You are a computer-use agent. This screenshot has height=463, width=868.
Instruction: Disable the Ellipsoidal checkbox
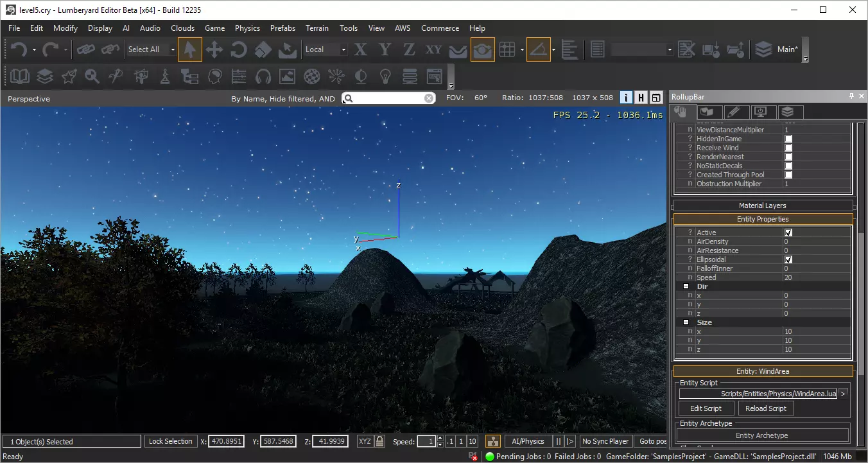[788, 259]
